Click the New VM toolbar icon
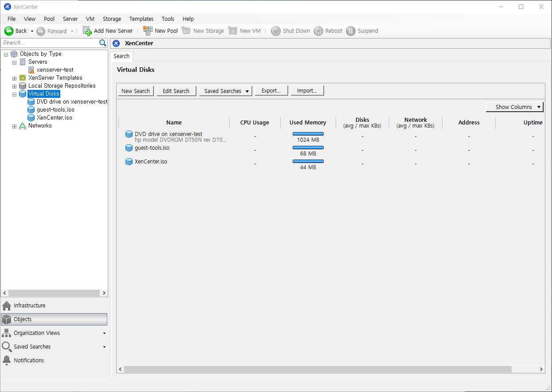Screen dimensions: 552x392 pyautogui.click(x=233, y=31)
